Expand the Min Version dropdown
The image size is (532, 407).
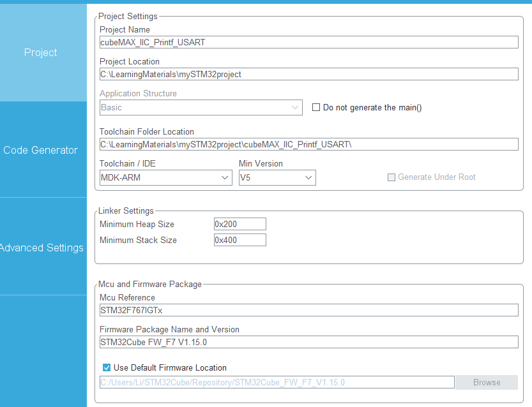277,177
